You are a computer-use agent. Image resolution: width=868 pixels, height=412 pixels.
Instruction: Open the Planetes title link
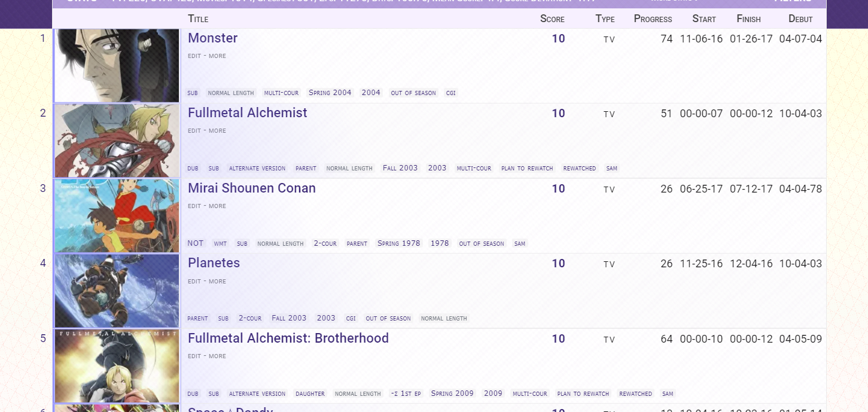(x=214, y=263)
